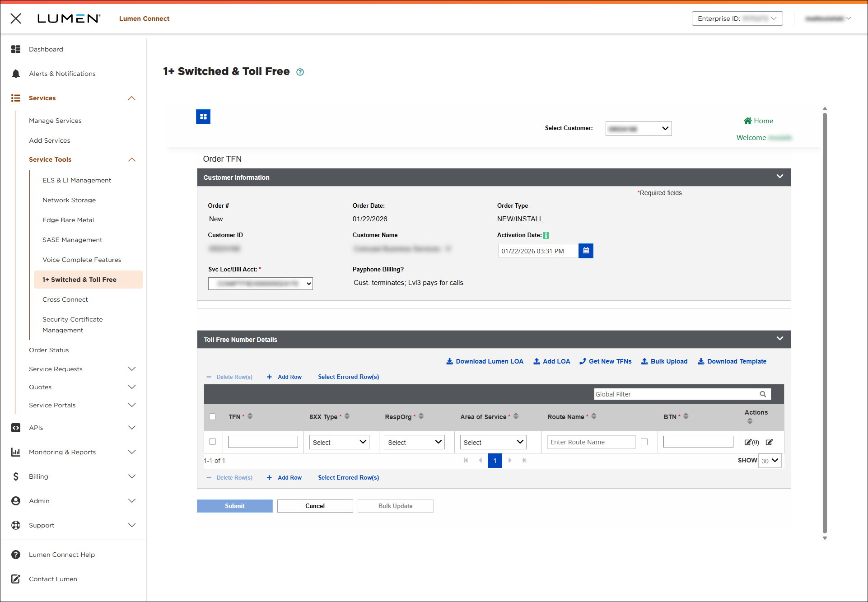Open the SHOW rows-per-page dropdown
868x602 pixels.
[x=770, y=461]
